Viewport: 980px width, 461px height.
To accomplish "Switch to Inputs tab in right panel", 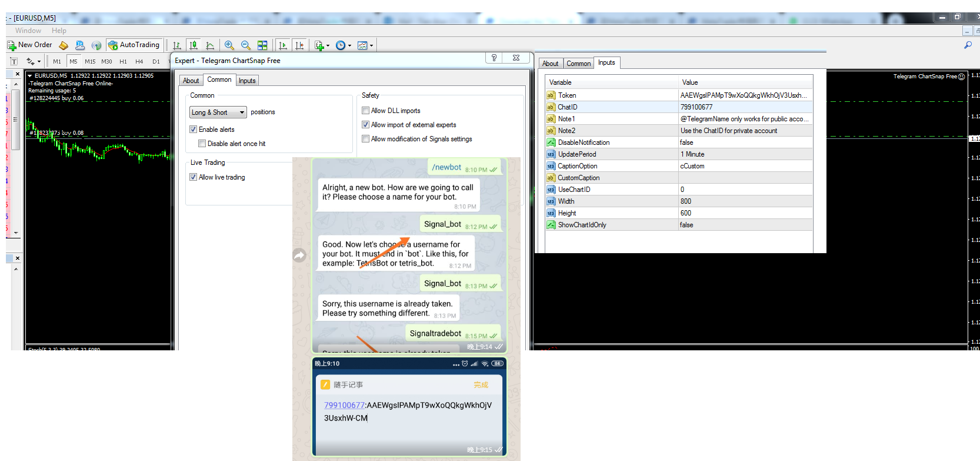I will click(606, 62).
